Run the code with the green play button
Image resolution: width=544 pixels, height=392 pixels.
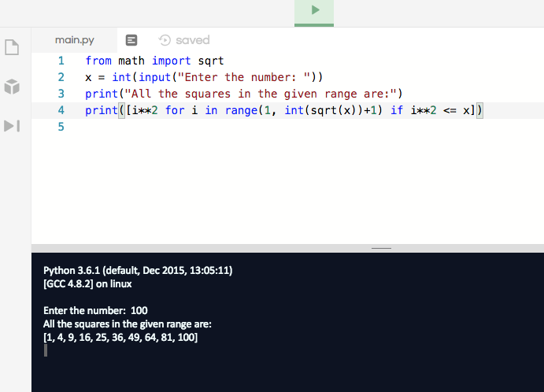click(x=314, y=12)
